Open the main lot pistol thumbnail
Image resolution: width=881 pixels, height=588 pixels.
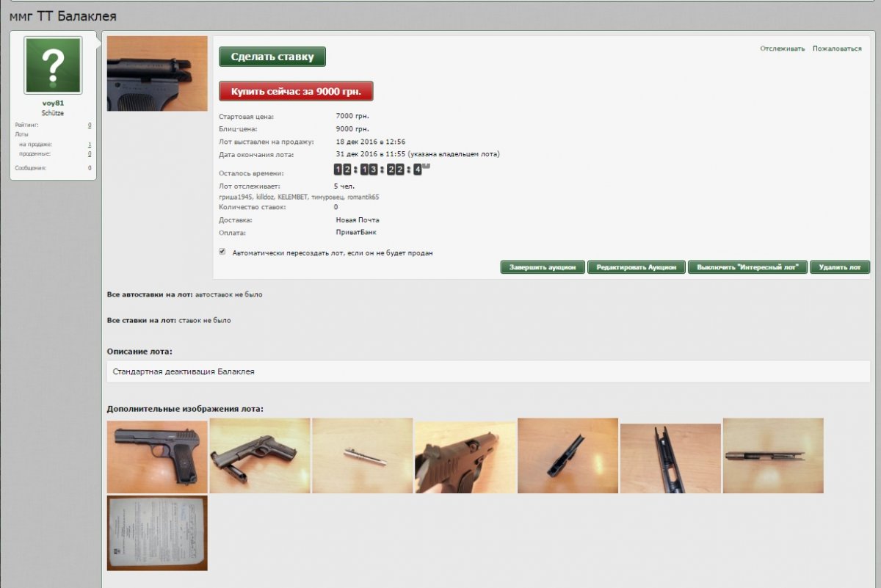[157, 73]
